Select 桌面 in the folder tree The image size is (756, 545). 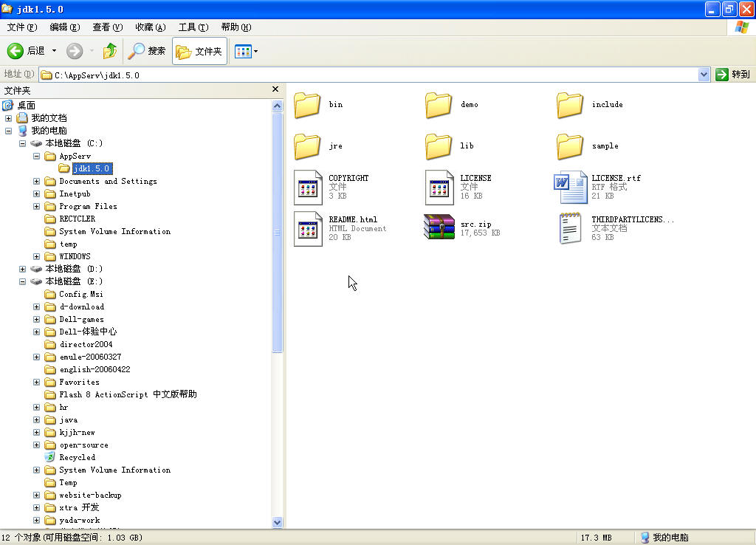tap(26, 105)
